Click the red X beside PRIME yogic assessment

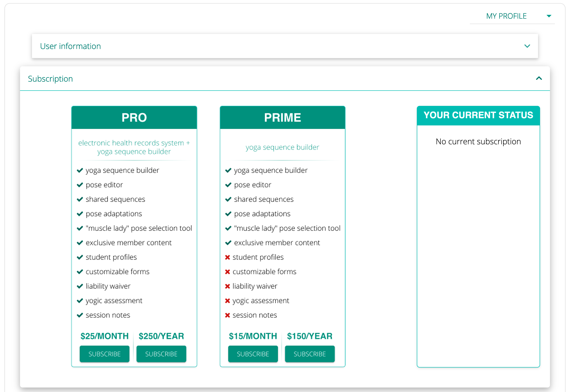point(227,301)
